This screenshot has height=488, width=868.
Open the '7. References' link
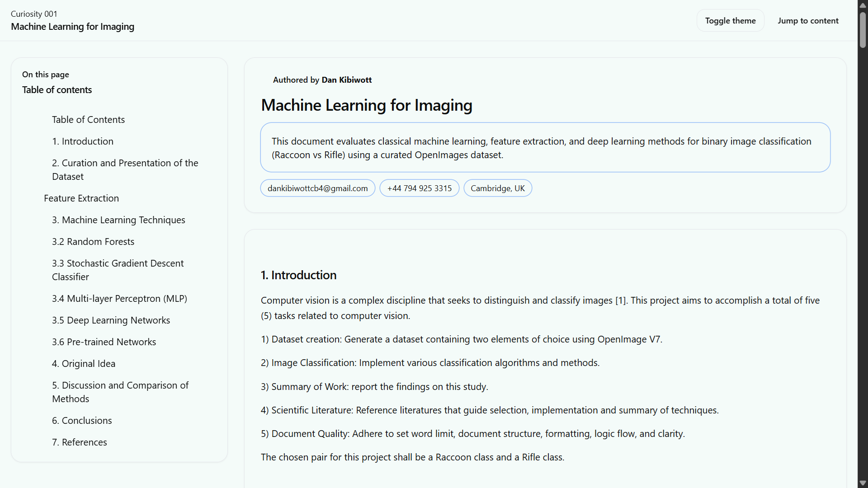80,442
